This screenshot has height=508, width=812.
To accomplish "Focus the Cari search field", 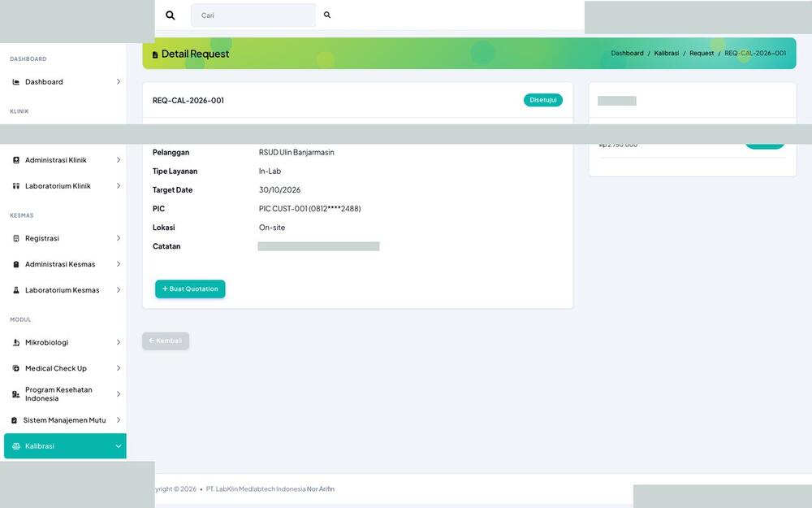I will pyautogui.click(x=253, y=15).
